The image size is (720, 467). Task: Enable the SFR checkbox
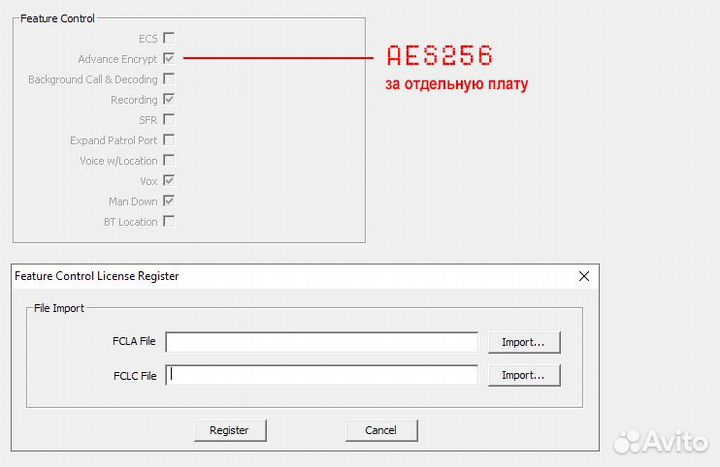pos(169,120)
